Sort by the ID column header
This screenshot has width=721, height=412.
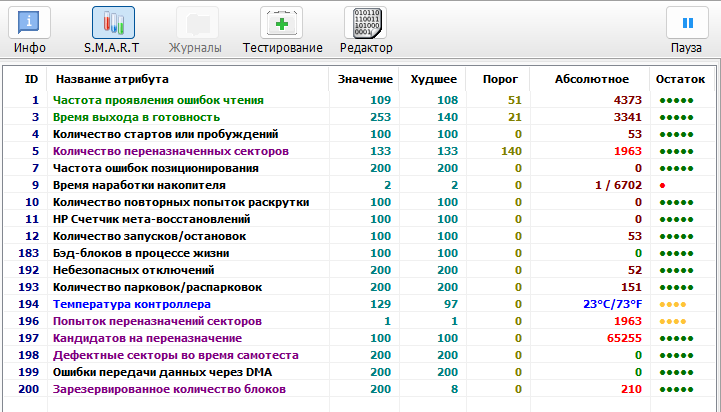tap(31, 79)
